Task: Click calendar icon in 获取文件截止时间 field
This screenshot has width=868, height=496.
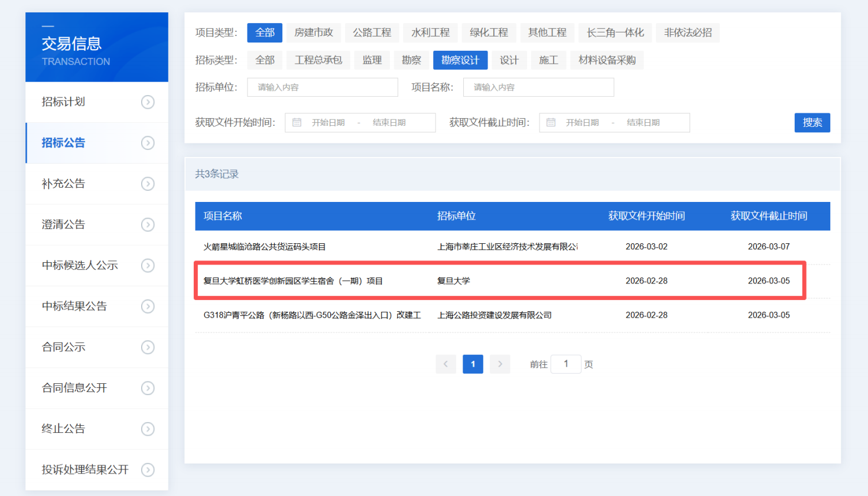Action: [x=551, y=122]
